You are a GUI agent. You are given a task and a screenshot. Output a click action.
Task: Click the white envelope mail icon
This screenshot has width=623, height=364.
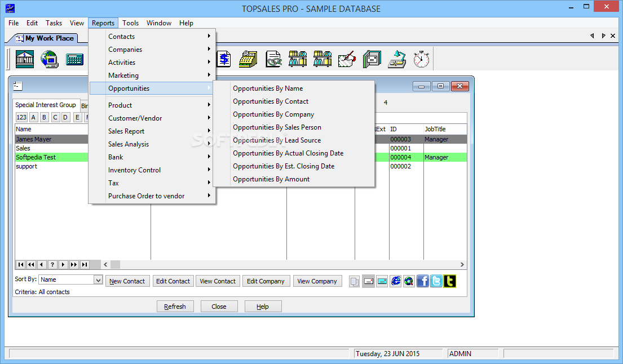point(368,281)
